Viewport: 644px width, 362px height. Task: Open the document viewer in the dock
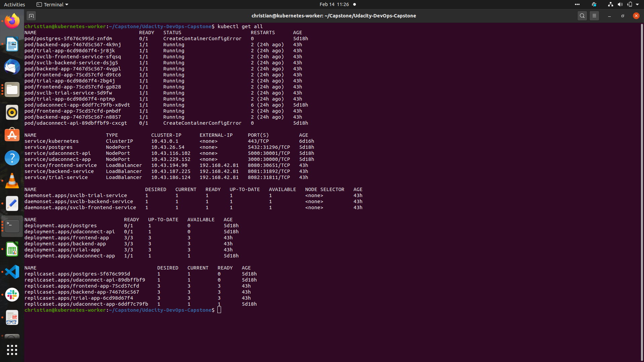(x=12, y=317)
